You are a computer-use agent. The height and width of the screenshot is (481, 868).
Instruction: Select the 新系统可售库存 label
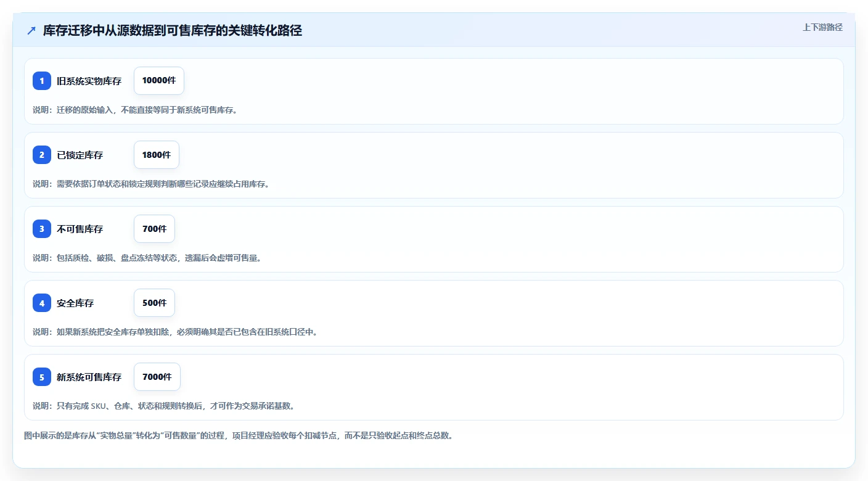point(89,377)
